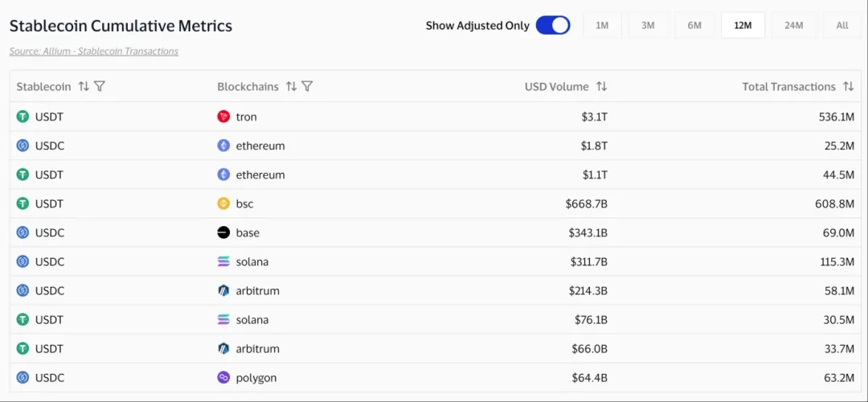Select the 3M time range
The height and width of the screenshot is (402, 868).
(x=648, y=26)
